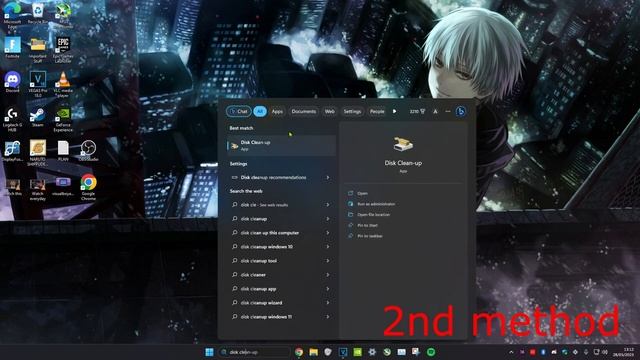Show more filter tabs with the arrow
Screen dimensions: 640x360
click(394, 111)
